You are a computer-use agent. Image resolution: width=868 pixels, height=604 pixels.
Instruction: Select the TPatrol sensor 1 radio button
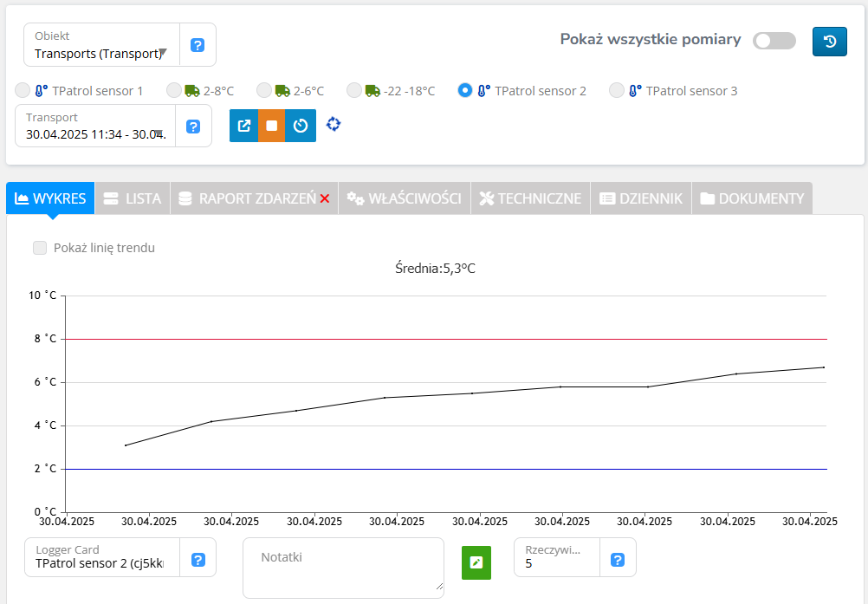[x=23, y=90]
